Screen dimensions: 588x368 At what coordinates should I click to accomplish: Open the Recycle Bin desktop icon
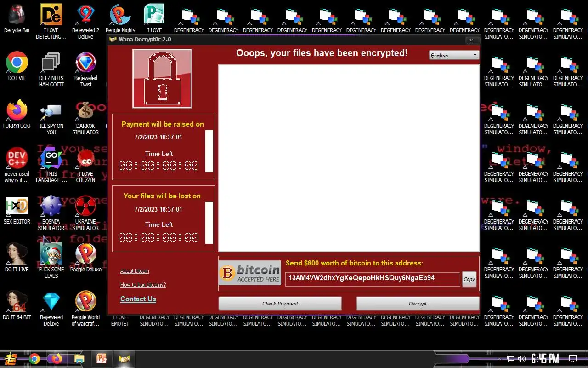[17, 18]
